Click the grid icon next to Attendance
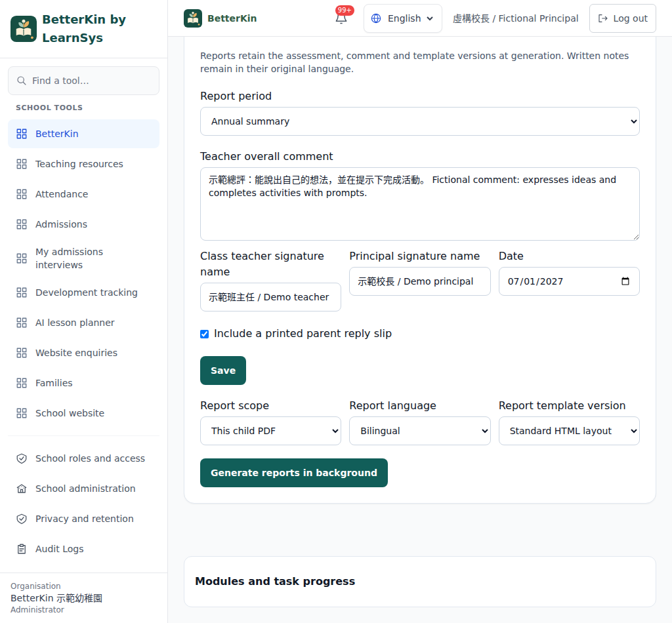Screen dimensions: 672x623 click(x=22, y=194)
